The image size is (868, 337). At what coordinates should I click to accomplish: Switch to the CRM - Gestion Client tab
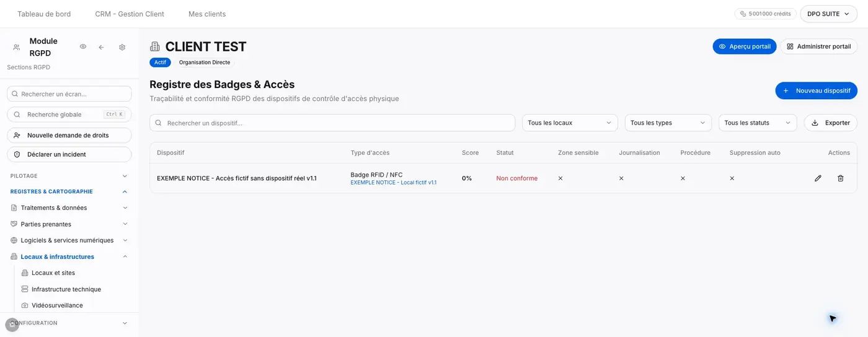[x=130, y=14]
